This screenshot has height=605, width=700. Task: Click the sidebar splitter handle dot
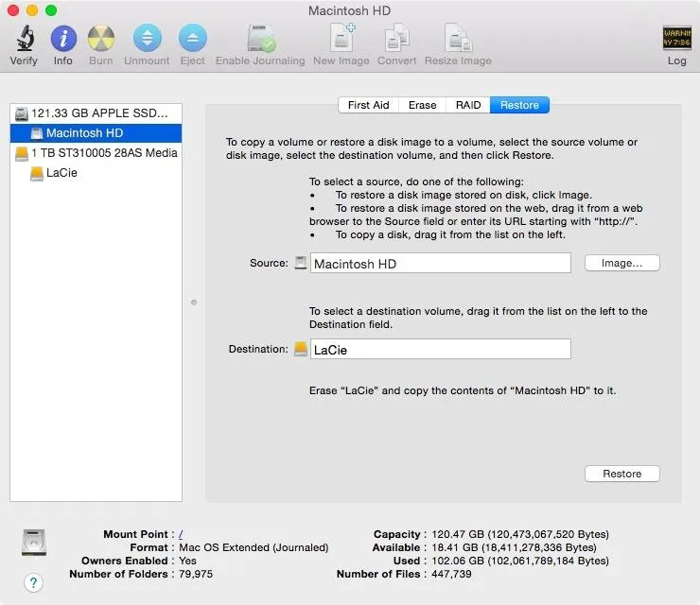coord(194,302)
